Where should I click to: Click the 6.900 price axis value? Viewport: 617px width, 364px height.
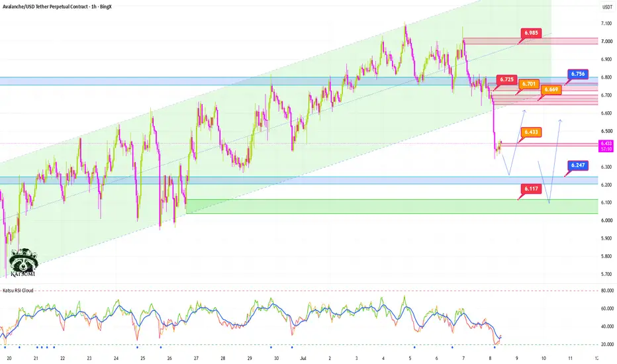coord(606,60)
